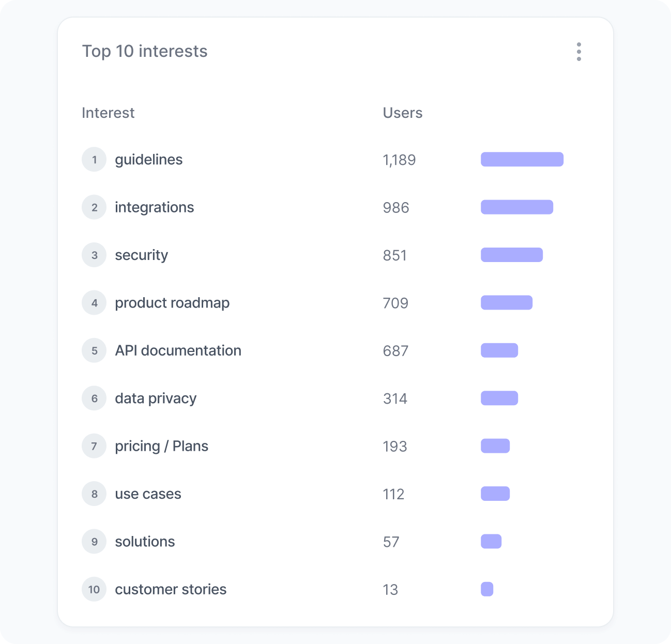Click the rank 3 badge beside security

[94, 255]
